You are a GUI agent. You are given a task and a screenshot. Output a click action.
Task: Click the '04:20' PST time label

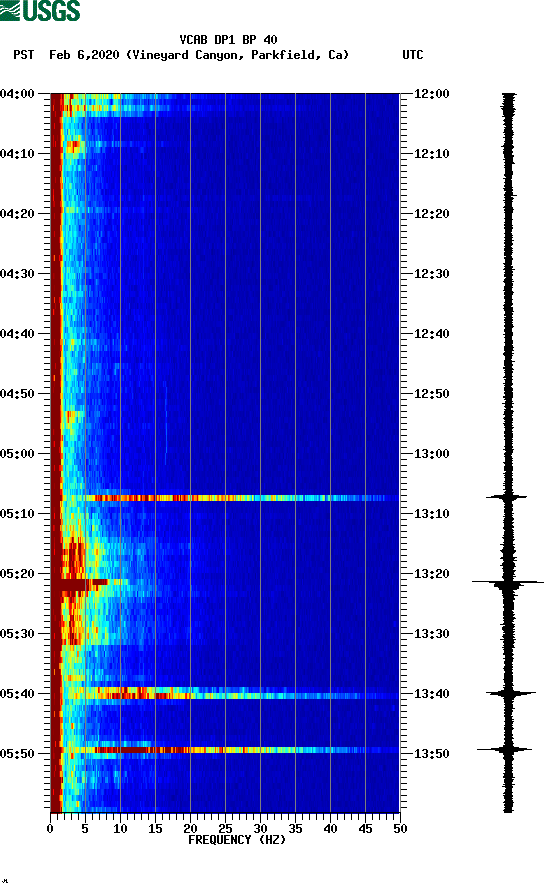(17, 214)
